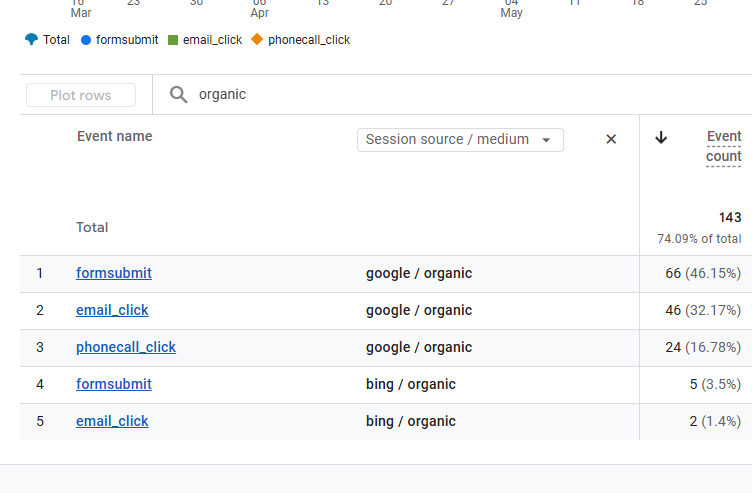
Task: Remove the secondary dimension with X icon
Action: click(x=611, y=139)
